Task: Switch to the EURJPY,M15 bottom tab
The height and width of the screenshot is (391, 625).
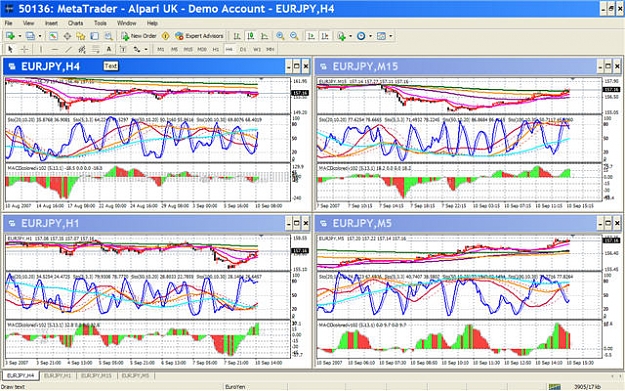Action: click(96, 376)
